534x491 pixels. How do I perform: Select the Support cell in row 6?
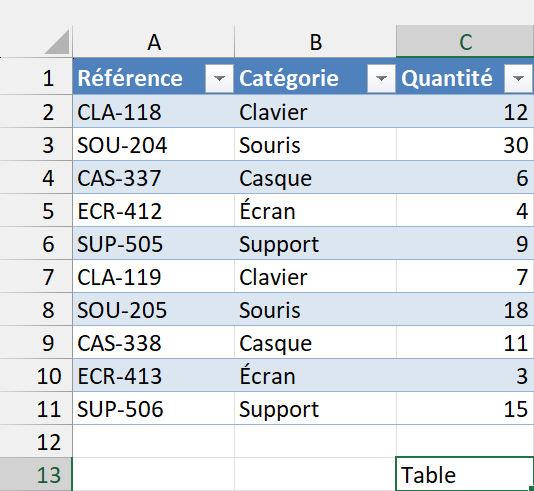pos(315,244)
